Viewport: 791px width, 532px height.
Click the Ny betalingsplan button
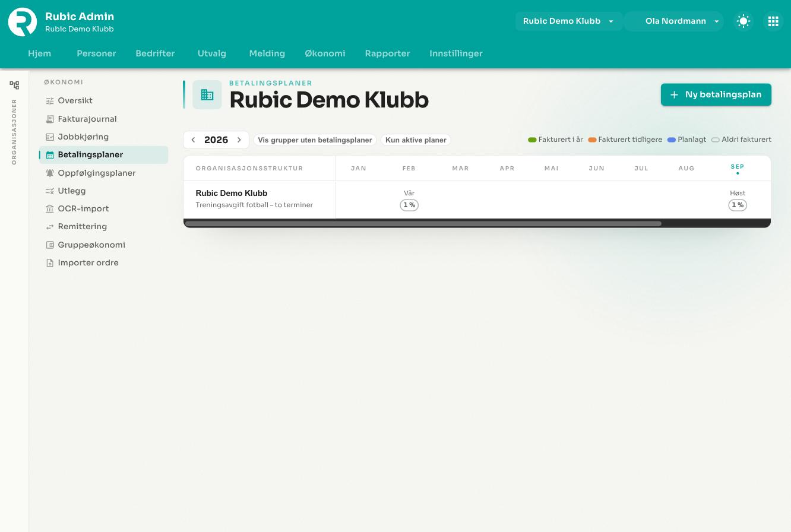pyautogui.click(x=716, y=95)
